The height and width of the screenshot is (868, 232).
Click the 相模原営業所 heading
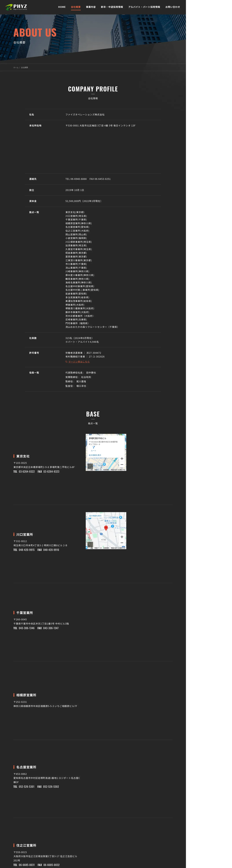click(26, 695)
